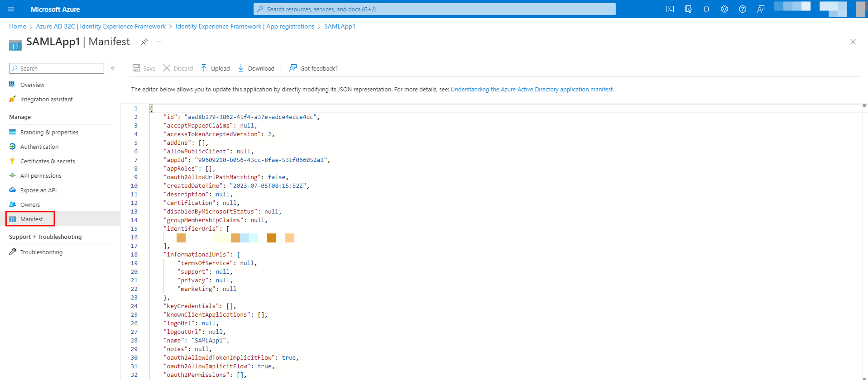The image size is (868, 380).
Task: Click the SAMLApp1 breadcrumb
Action: (x=340, y=26)
